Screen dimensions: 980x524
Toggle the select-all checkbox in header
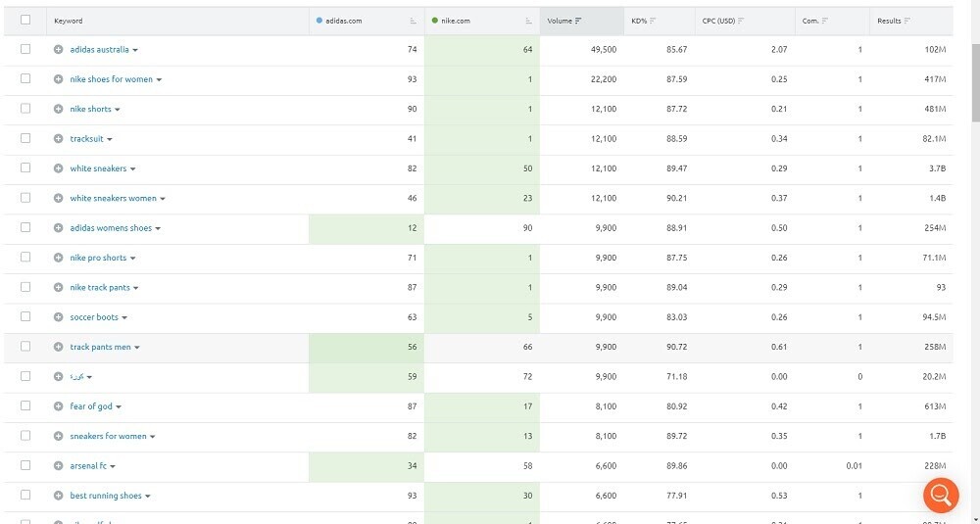(x=25, y=20)
